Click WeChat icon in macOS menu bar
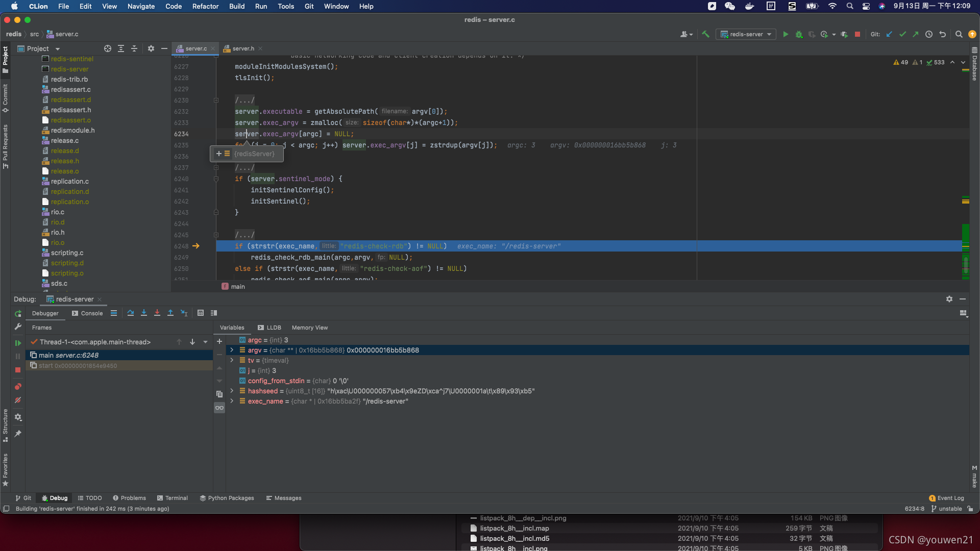 (730, 6)
